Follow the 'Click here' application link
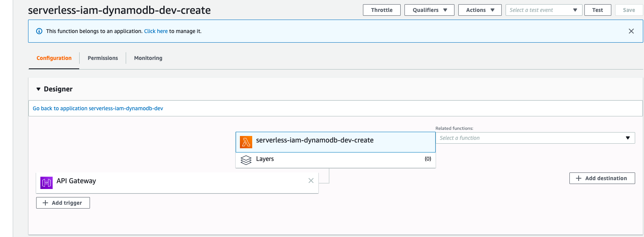The width and height of the screenshot is (644, 237). pyautogui.click(x=156, y=31)
